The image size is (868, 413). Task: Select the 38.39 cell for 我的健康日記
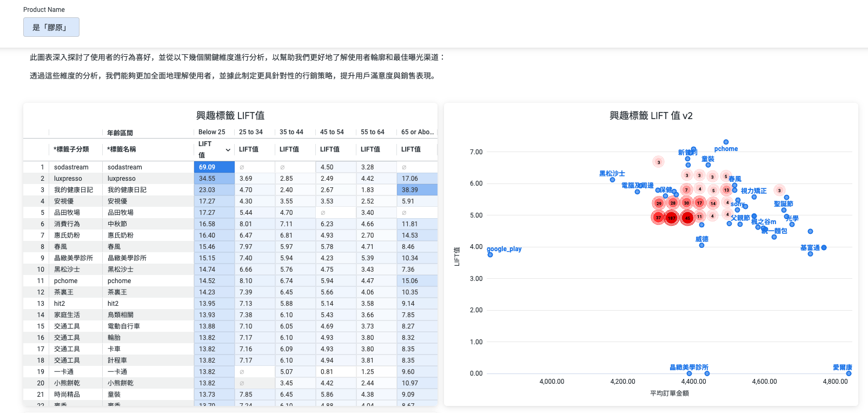pos(417,190)
